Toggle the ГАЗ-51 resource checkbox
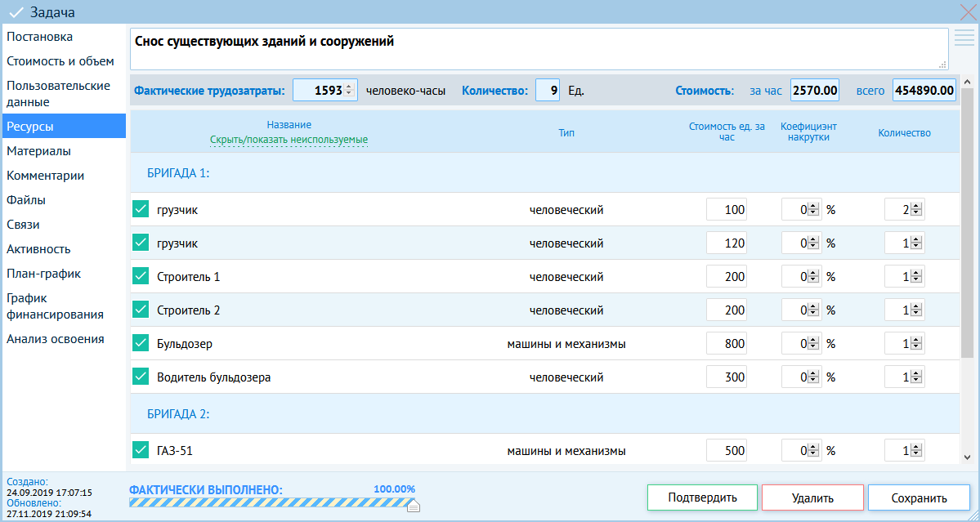 (141, 450)
